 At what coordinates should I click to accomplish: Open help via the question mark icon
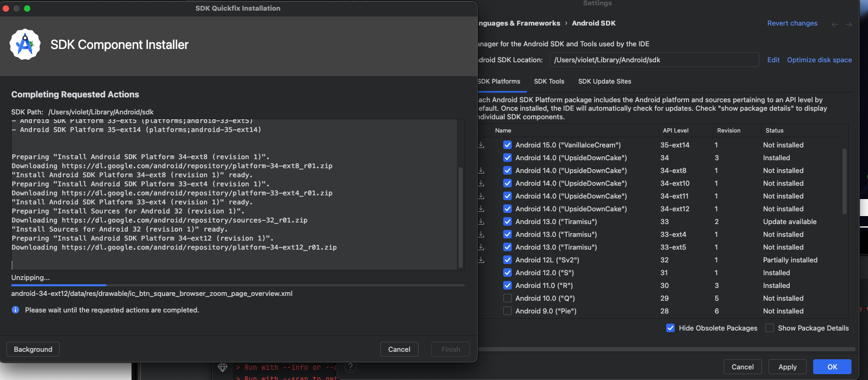(350, 367)
